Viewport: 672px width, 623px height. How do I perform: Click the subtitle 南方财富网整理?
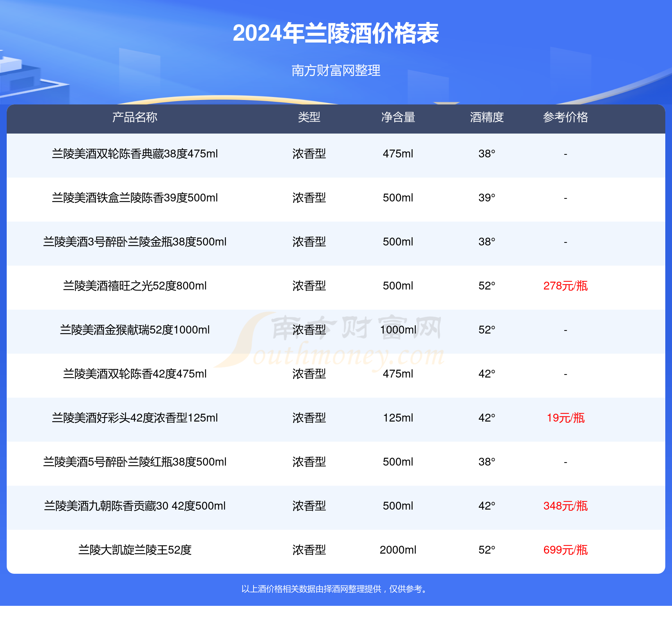coord(336,70)
